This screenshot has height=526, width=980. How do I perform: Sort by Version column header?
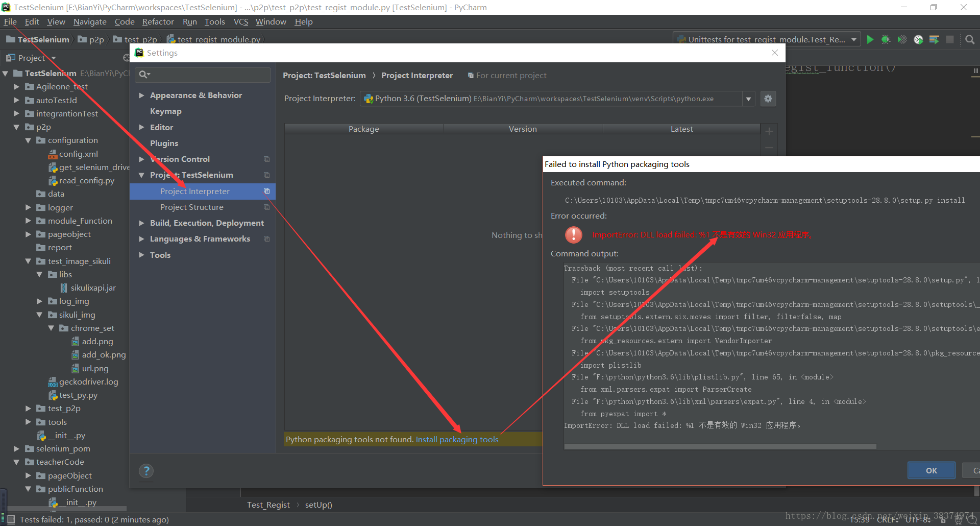523,129
